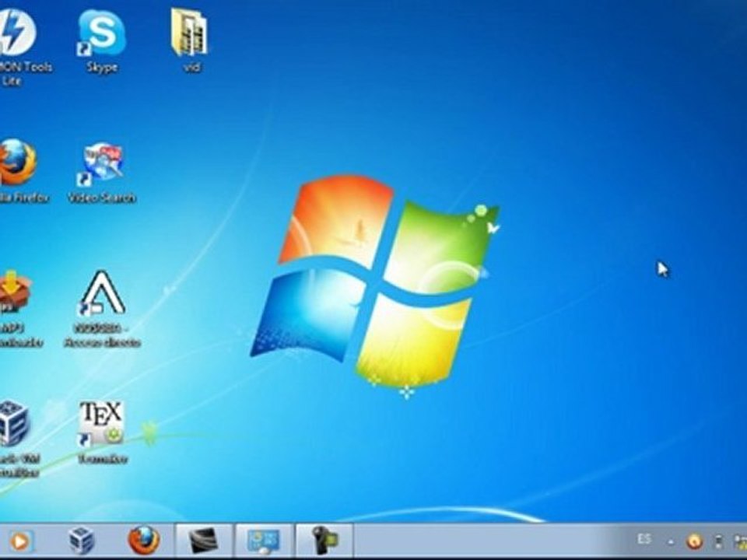Launch Skype from the desktop
Image resolution: width=747 pixels, height=560 pixels.
tap(101, 33)
